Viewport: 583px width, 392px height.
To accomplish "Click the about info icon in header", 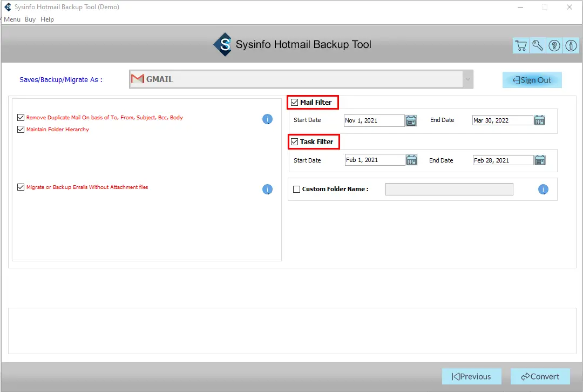I will point(571,46).
